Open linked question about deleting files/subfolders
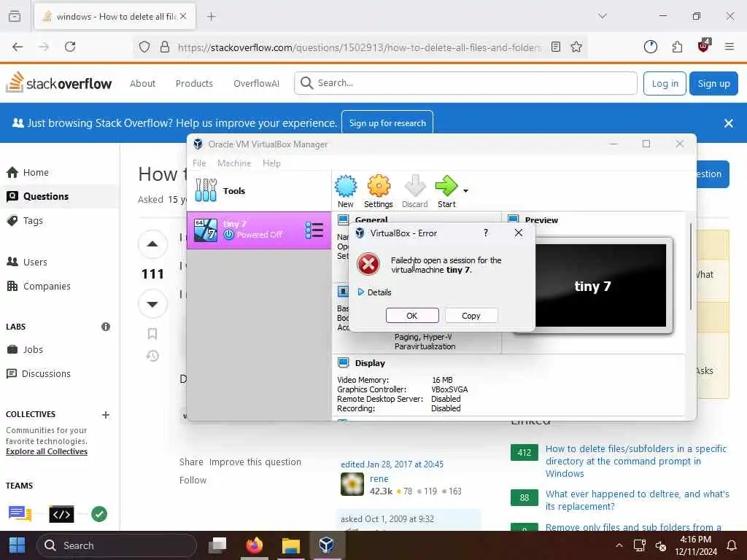747x560 pixels. (636, 461)
